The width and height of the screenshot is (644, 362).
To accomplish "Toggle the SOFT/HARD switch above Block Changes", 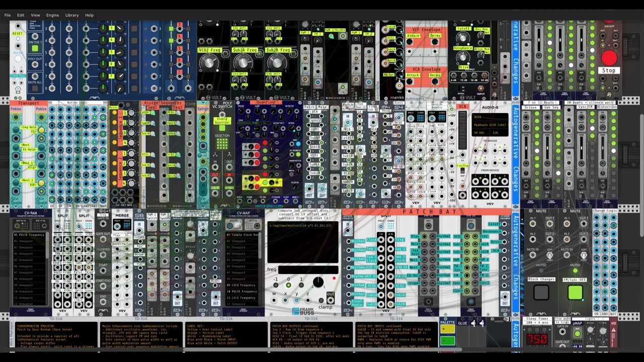I will [550, 255].
